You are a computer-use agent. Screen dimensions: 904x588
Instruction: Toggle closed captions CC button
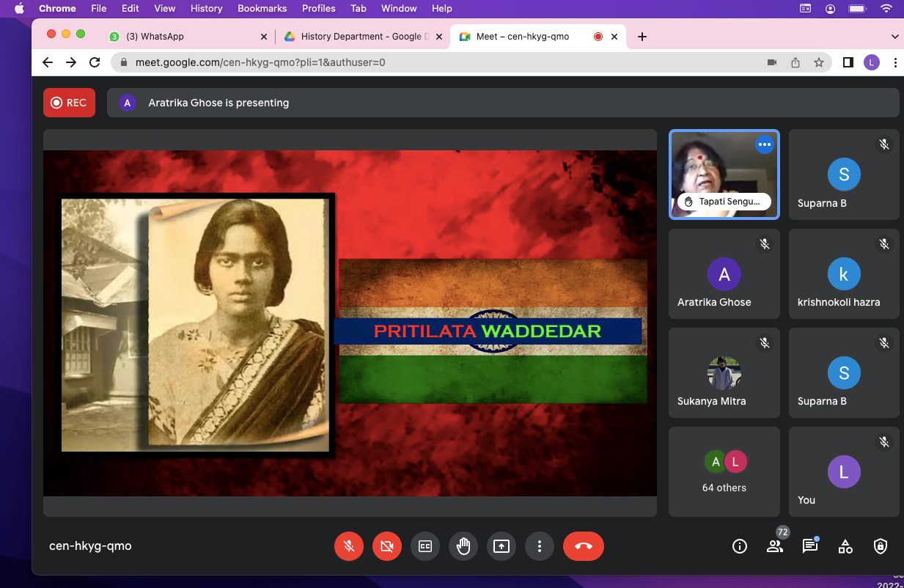pos(425,546)
